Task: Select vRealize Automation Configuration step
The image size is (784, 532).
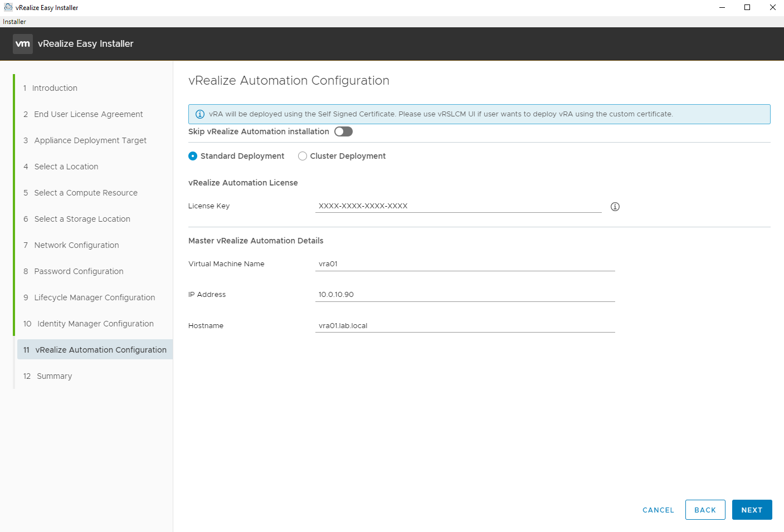Action: [x=95, y=350]
